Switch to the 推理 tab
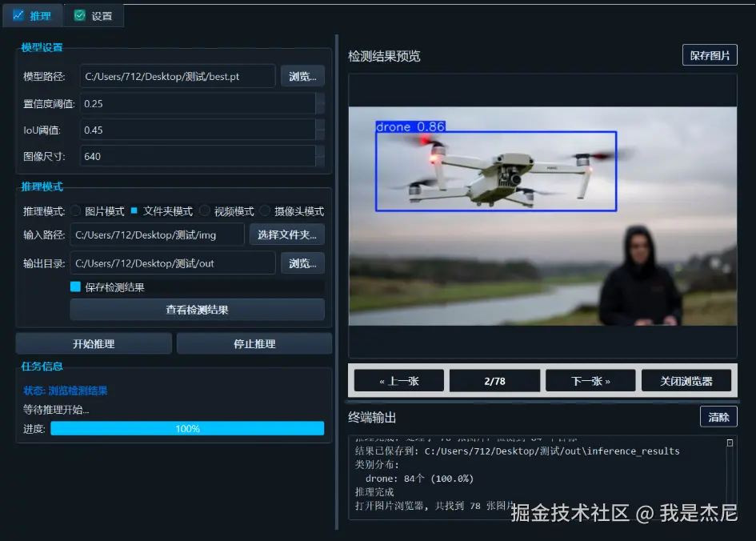 [x=33, y=15]
